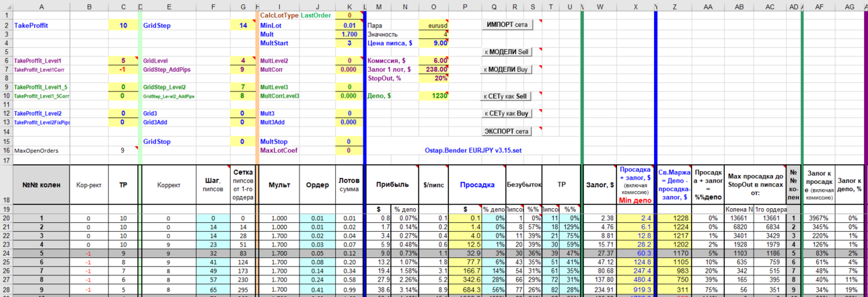Click the к МОДЕЛИ Sell button
Image resolution: width=868 pixels, height=297 pixels.
(x=507, y=52)
